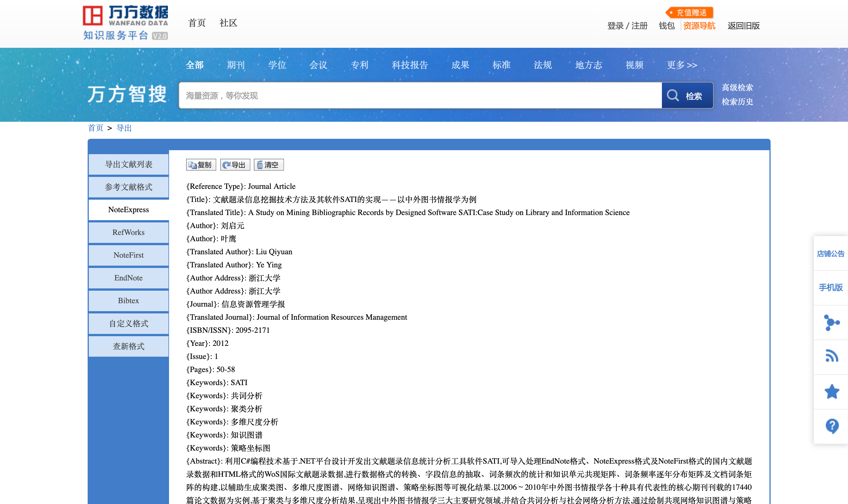Click 返回旧版 return to old version
Viewport: 848px width, 504px height.
[x=743, y=26]
